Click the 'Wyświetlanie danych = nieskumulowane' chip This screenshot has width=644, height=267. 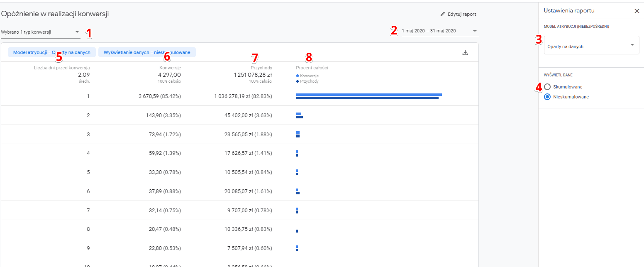[147, 52]
